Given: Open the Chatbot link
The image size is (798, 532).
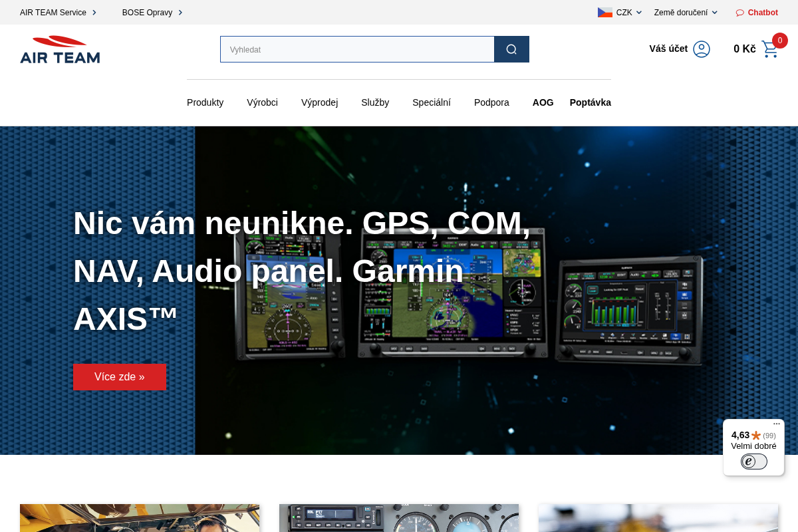Looking at the screenshot, I should (x=763, y=13).
